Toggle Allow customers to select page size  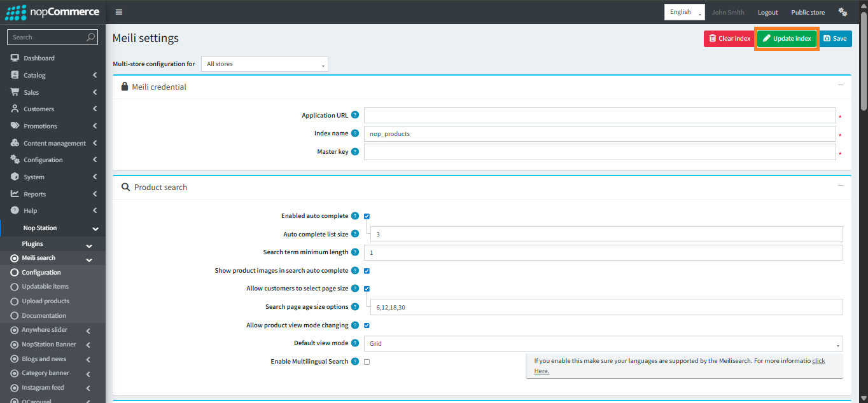pos(367,289)
